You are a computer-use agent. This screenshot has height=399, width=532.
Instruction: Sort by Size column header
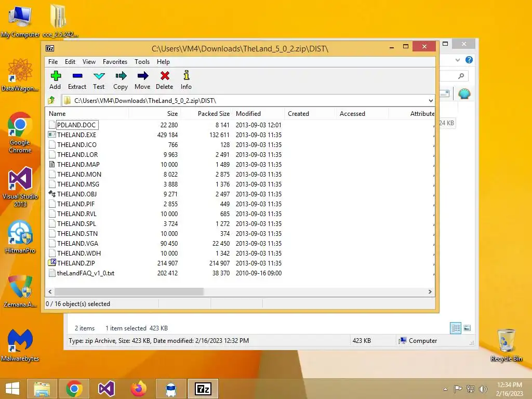(x=154, y=114)
